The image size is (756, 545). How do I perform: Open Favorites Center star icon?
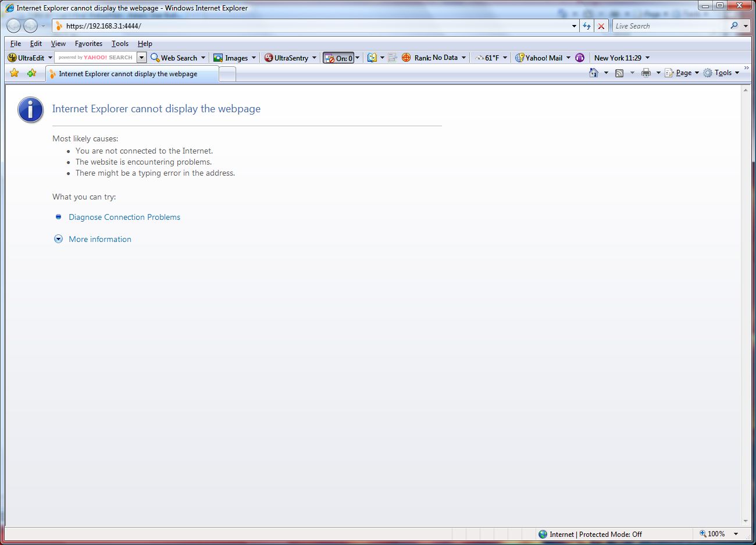[15, 73]
